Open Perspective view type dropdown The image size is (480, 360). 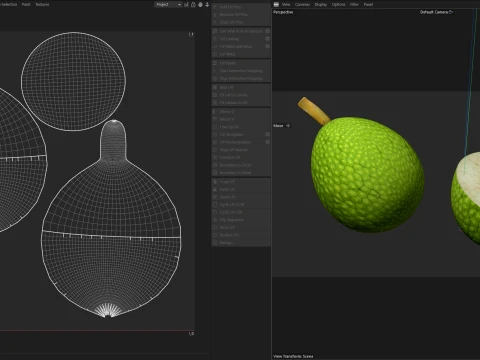(283, 12)
